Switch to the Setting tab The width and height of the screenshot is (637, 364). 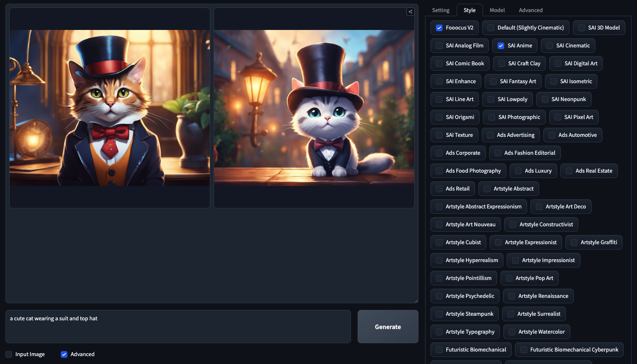[x=440, y=10]
